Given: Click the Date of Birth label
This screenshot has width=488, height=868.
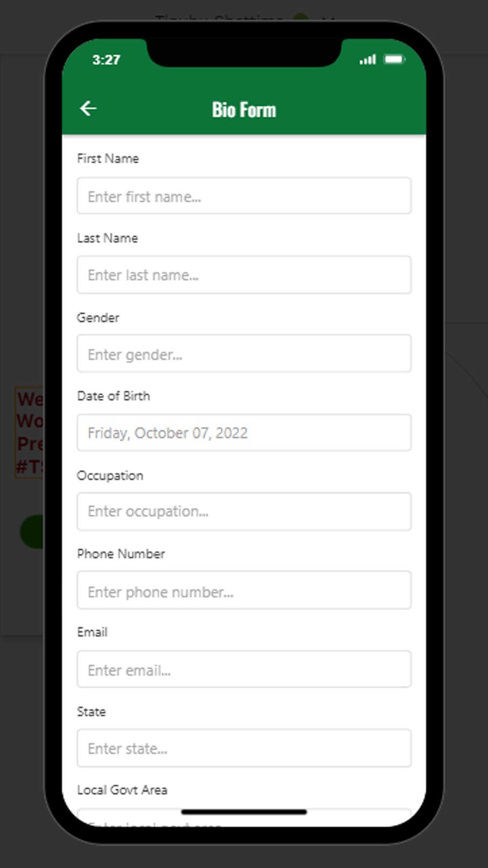Looking at the screenshot, I should [x=113, y=396].
